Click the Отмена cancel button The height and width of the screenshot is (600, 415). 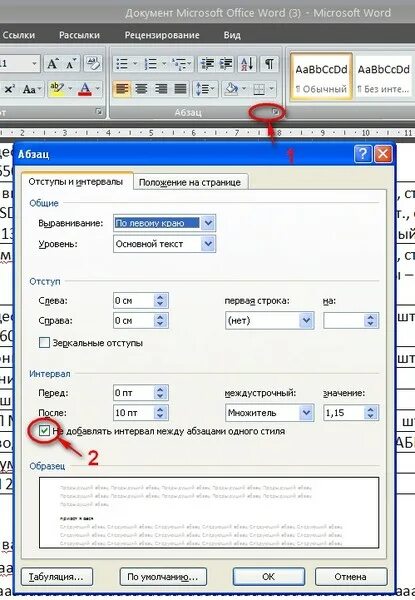[x=350, y=577]
